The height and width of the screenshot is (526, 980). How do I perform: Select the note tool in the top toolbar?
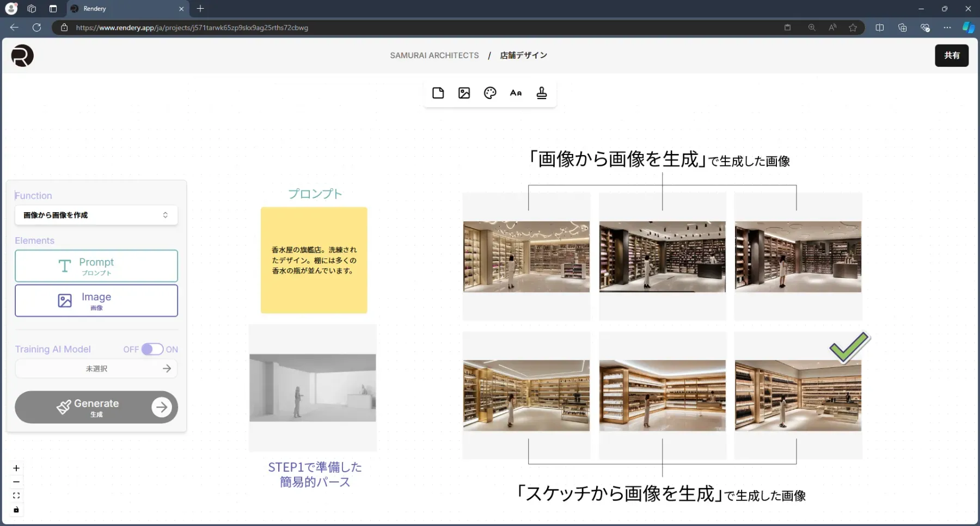pyautogui.click(x=438, y=92)
